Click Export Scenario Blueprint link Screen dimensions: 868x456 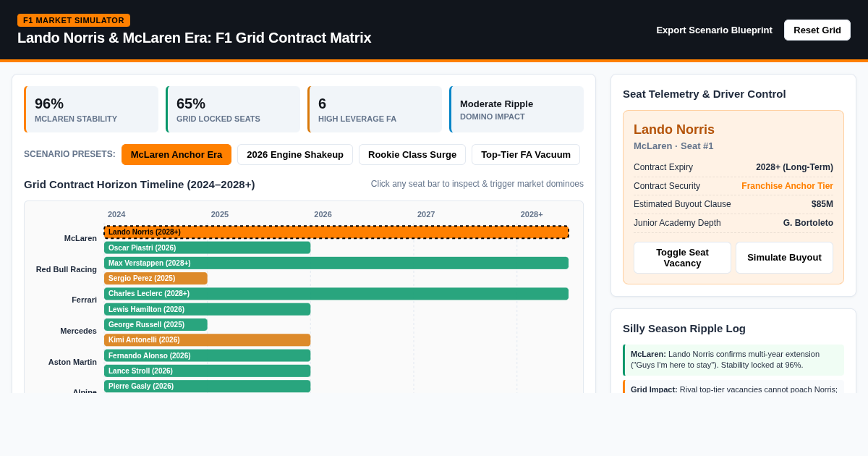click(714, 30)
